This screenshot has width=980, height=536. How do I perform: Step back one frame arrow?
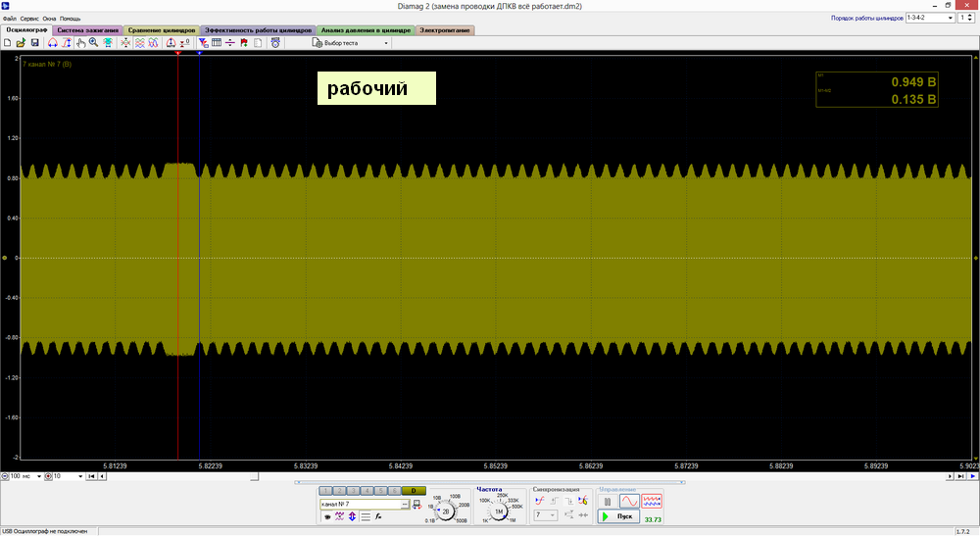[103, 476]
